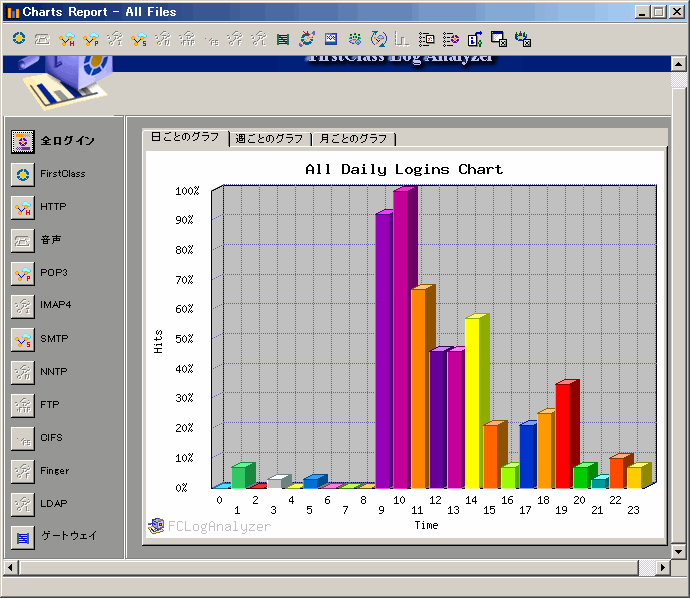Click the tallest magenta bar at hour 10
The image size is (690, 598).
[400, 340]
